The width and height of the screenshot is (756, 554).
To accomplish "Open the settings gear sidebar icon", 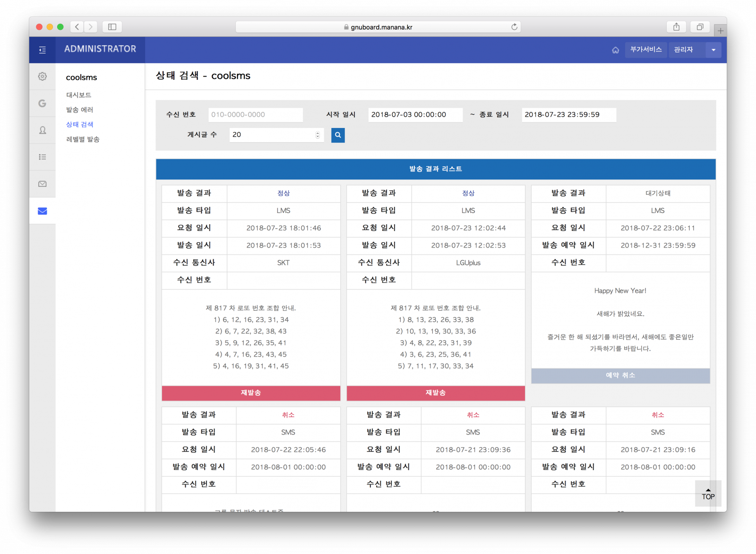I will 43,77.
